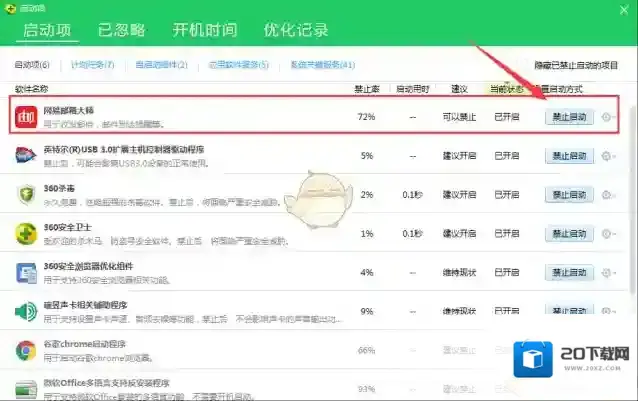The width and height of the screenshot is (638, 401).
Task: Click the 瑞昱声卡 green speaker icon
Action: [x=26, y=312]
